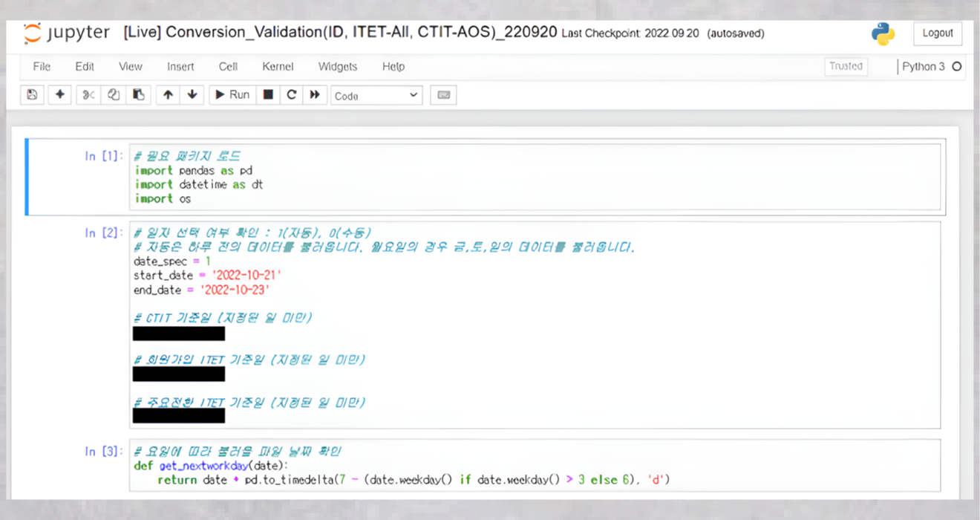
Task: Open the Kernel menu
Action: (x=278, y=67)
